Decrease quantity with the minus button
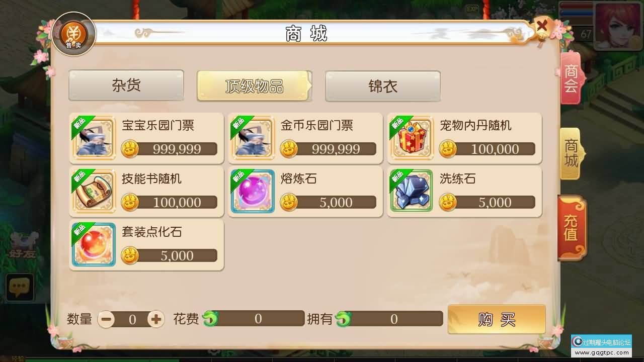This screenshot has width=644, height=362. (x=106, y=319)
